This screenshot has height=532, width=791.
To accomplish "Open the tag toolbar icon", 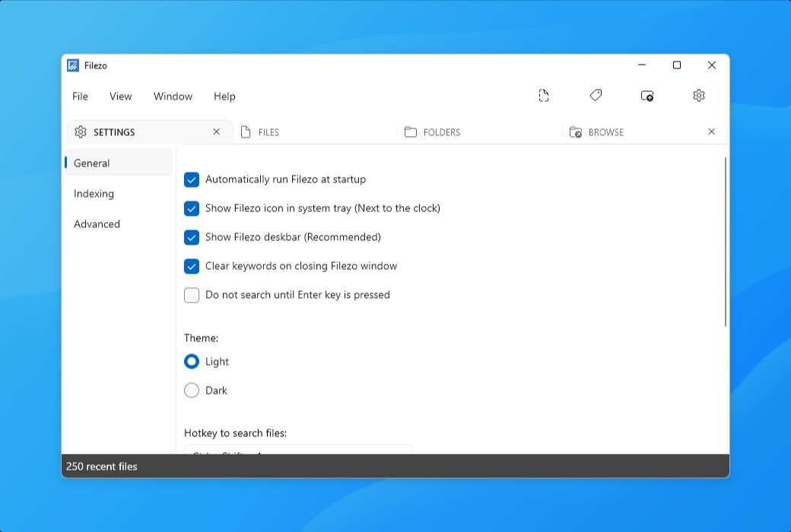I will pos(596,95).
